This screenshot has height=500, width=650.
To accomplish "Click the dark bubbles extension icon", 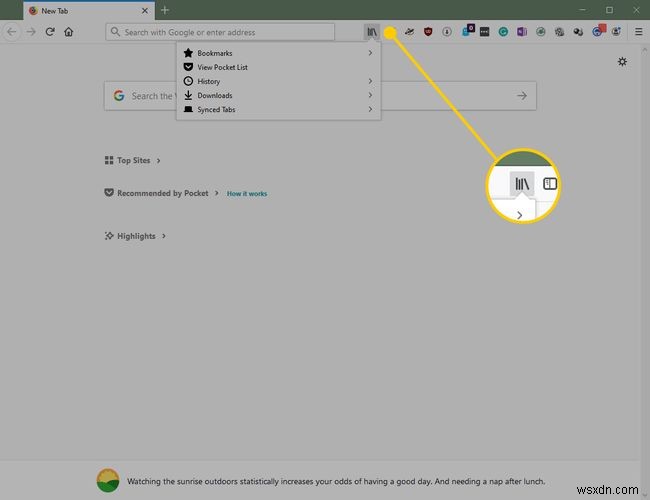I will pos(578,32).
